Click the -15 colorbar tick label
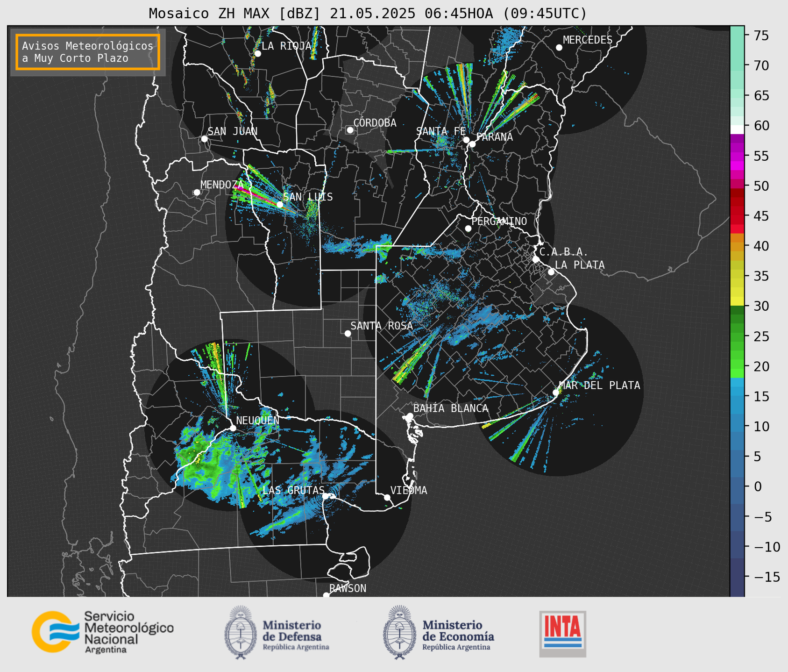Screen dimensions: 788x672 pos(767,577)
